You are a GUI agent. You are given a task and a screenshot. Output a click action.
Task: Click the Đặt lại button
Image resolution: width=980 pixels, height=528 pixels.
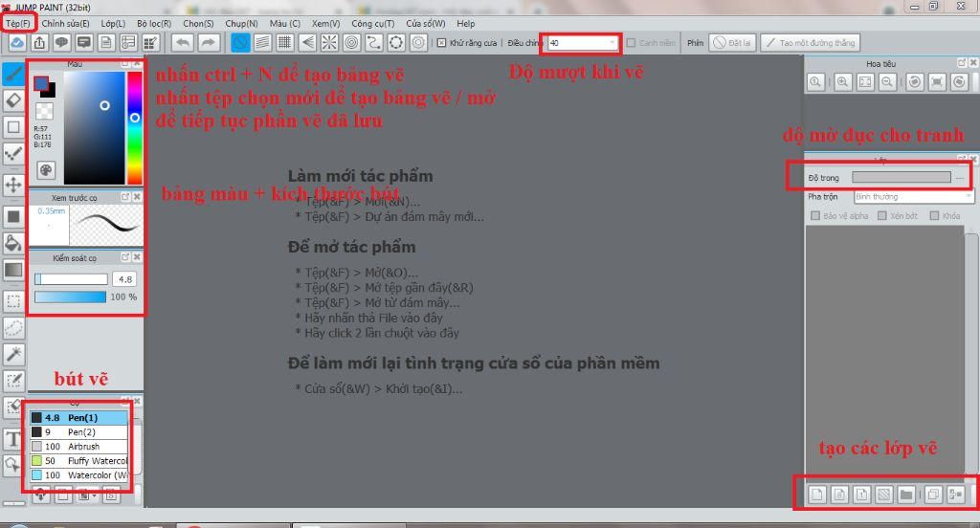(733, 42)
